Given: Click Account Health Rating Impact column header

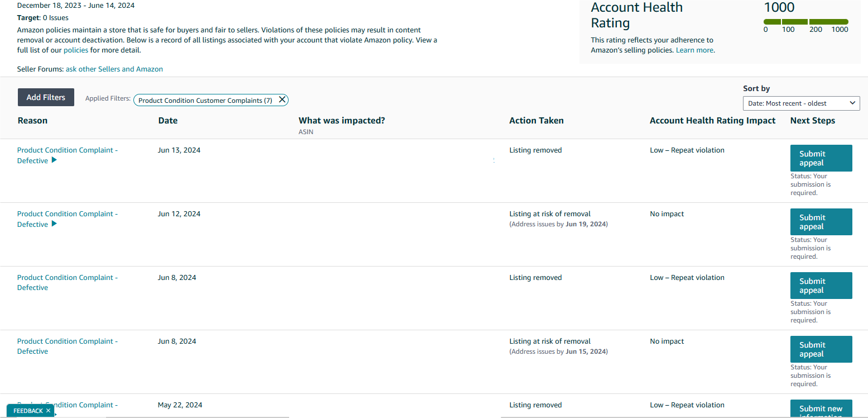Looking at the screenshot, I should click(713, 121).
